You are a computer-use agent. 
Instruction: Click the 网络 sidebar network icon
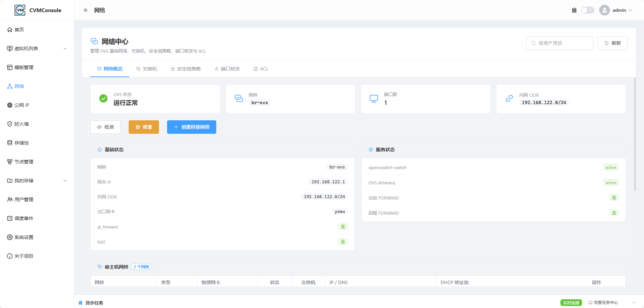(10, 86)
